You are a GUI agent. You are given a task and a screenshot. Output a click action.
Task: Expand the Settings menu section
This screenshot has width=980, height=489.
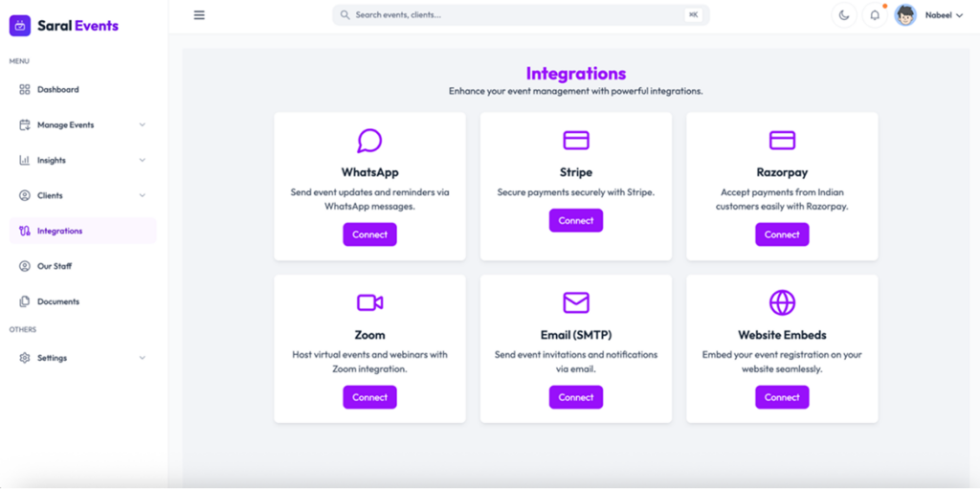pos(143,358)
